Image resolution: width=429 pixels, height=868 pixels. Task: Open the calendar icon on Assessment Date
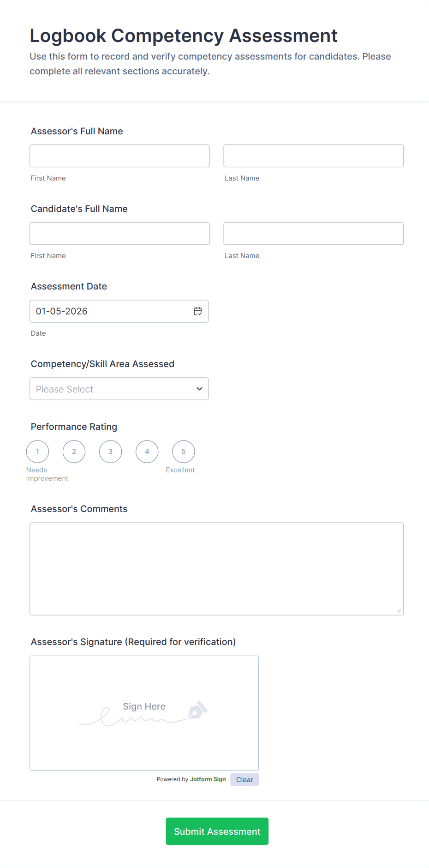coord(197,311)
